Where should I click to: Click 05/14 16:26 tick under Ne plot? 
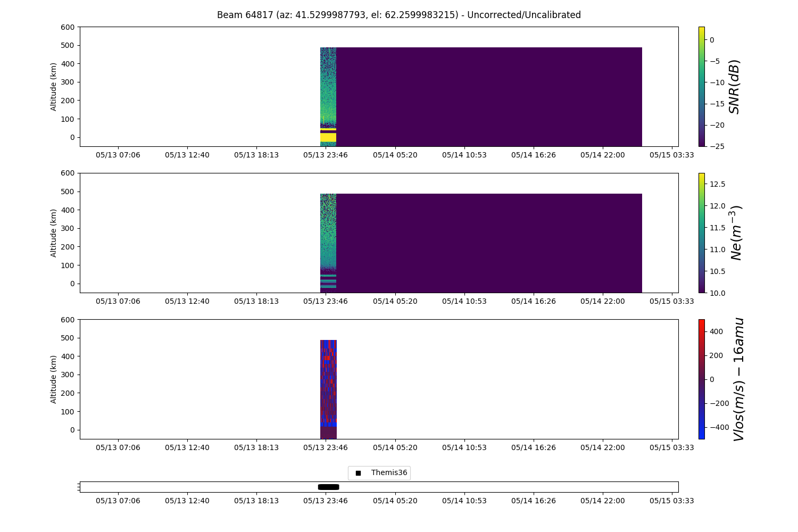click(x=534, y=301)
